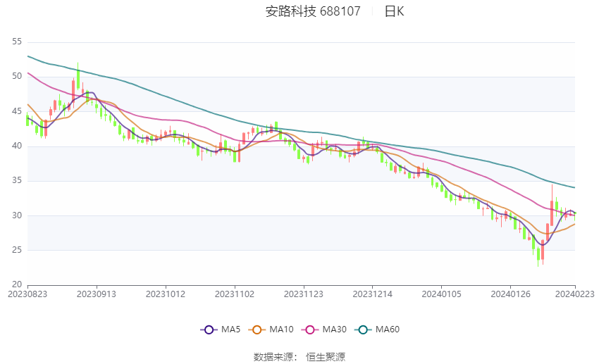Click the 20230913 x-axis date label
The height and width of the screenshot is (364, 599).
tap(97, 294)
